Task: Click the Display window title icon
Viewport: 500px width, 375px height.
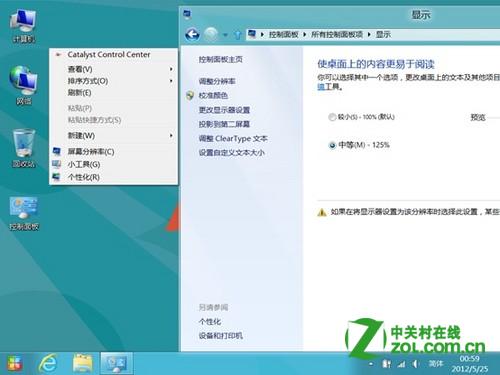Action: 187,14
